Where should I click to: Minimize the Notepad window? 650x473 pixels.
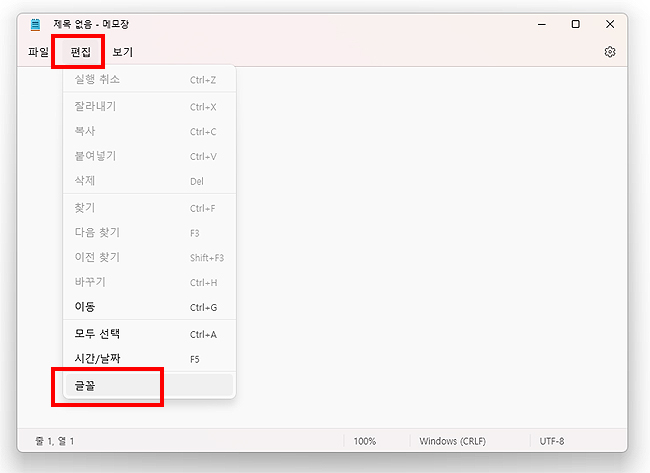541,24
